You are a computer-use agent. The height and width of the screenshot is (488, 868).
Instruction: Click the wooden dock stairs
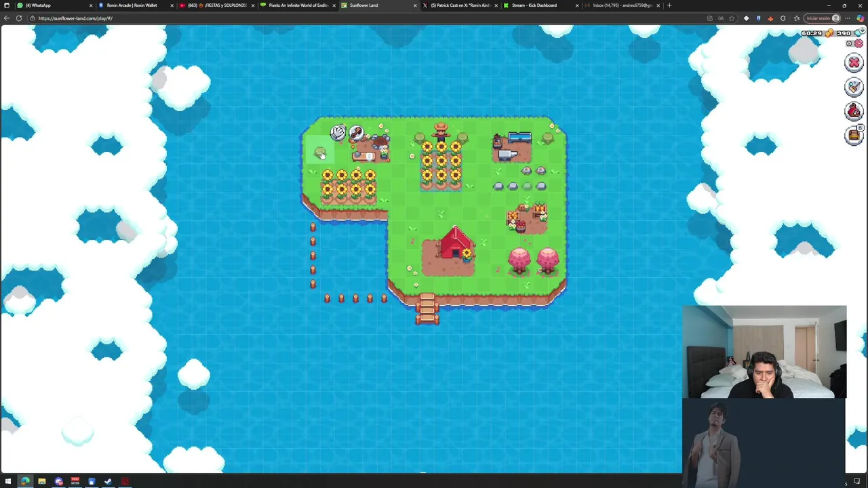coord(427,309)
